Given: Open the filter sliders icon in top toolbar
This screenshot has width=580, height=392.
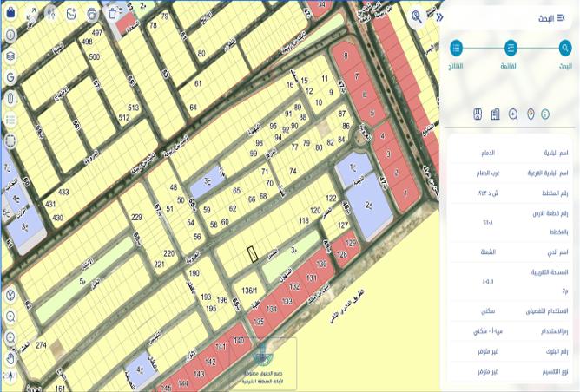Looking at the screenshot, I should point(50,14).
